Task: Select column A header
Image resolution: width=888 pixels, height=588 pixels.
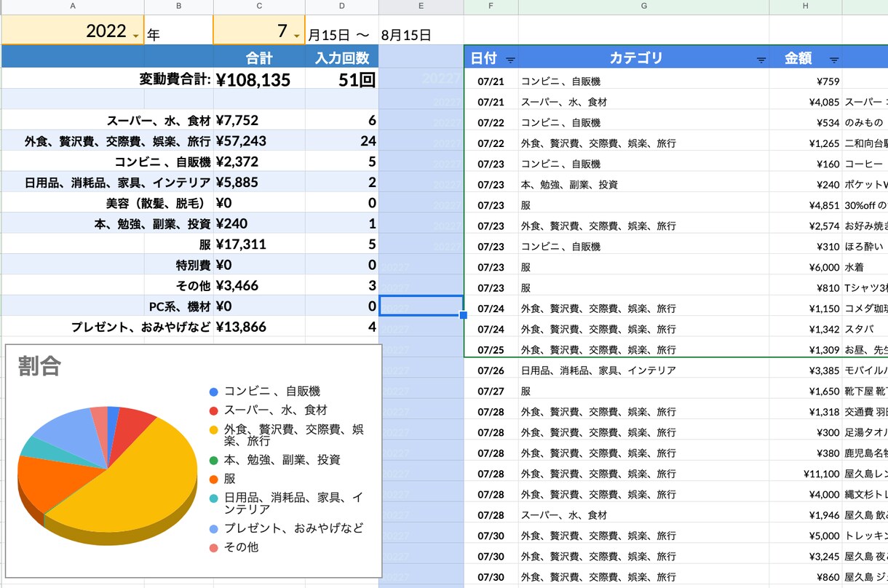Action: 73,7
